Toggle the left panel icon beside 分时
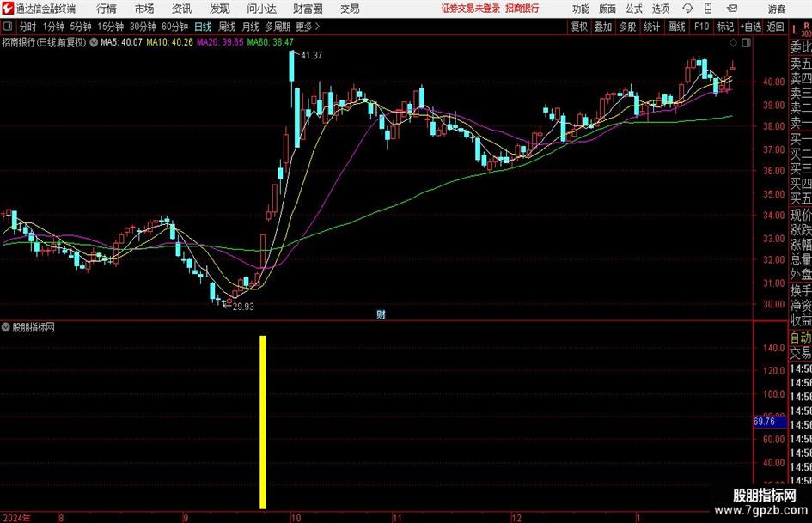The width and height of the screenshot is (812, 523). pyautogui.click(x=8, y=27)
